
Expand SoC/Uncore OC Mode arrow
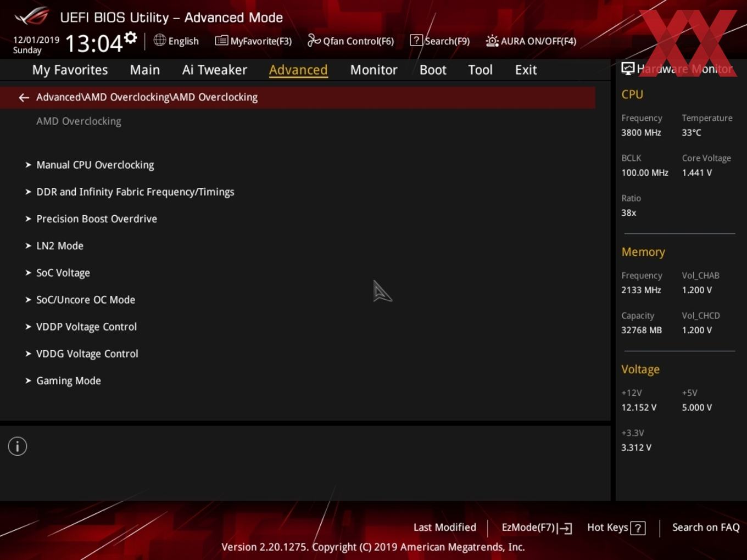28,299
